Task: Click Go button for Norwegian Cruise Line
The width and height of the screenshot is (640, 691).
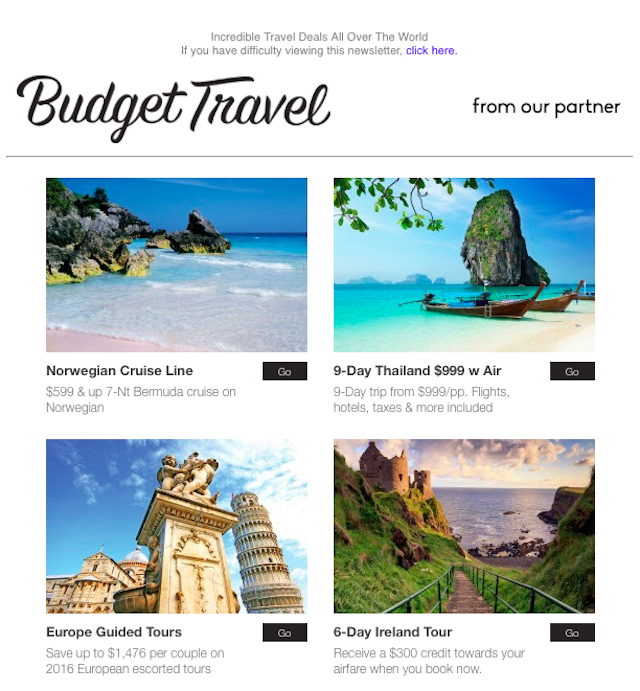Action: (285, 372)
